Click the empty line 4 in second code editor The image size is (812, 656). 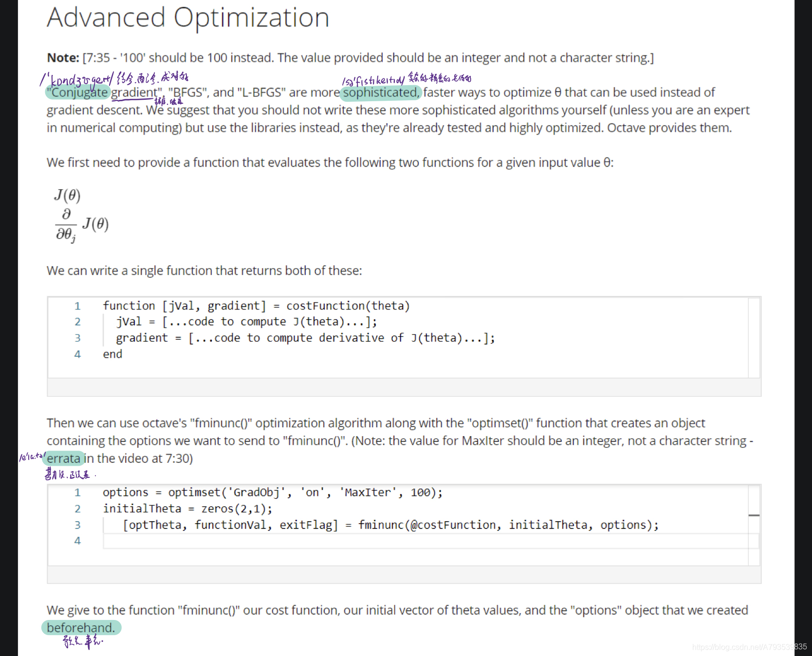tap(431, 541)
